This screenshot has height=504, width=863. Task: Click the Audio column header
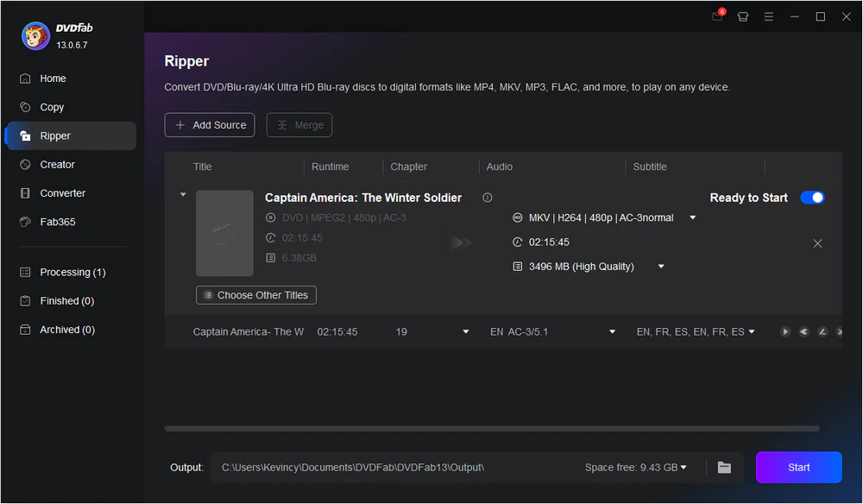coord(499,167)
